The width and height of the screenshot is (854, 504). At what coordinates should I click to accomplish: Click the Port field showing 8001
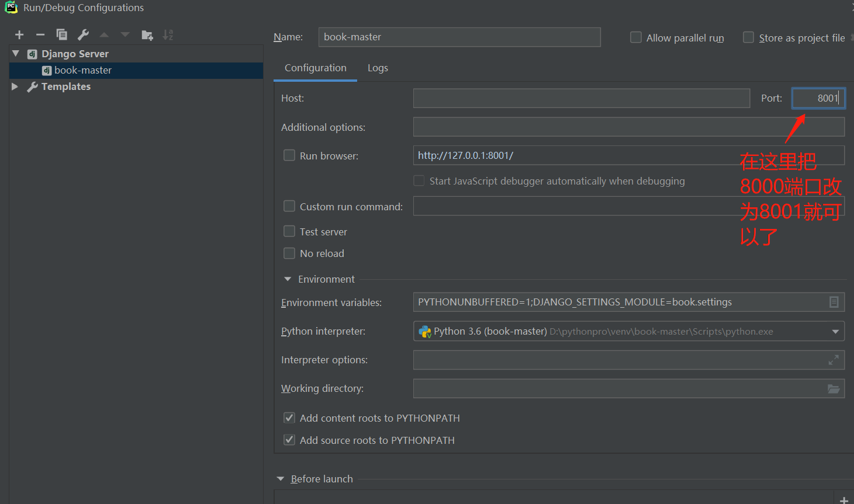pos(818,98)
